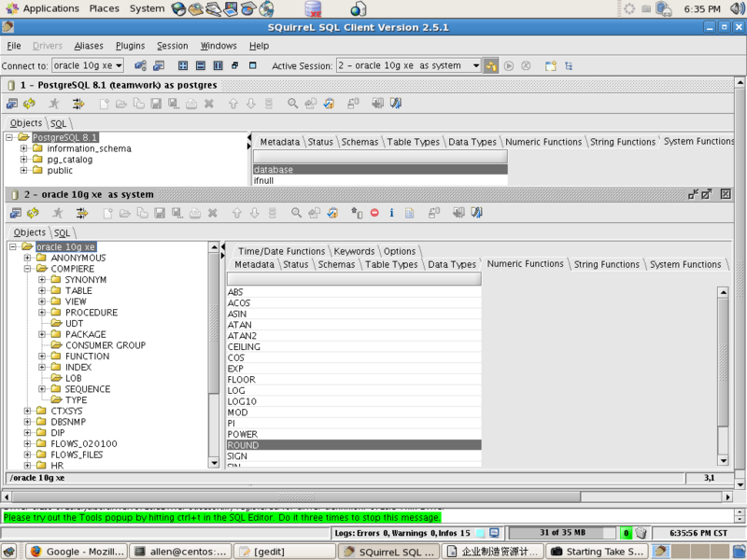Switch to the SQL tab in the session
Screen dimensions: 747x560
[x=62, y=231]
